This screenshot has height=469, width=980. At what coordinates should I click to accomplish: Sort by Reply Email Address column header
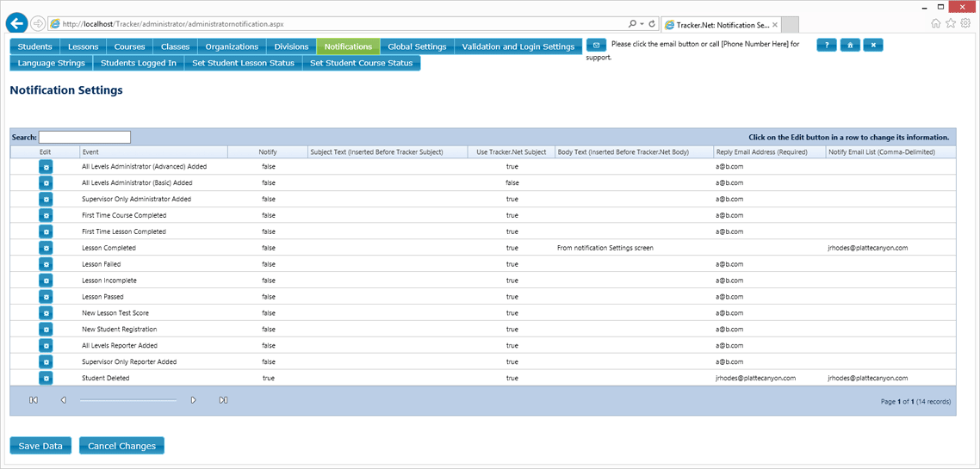coord(769,151)
